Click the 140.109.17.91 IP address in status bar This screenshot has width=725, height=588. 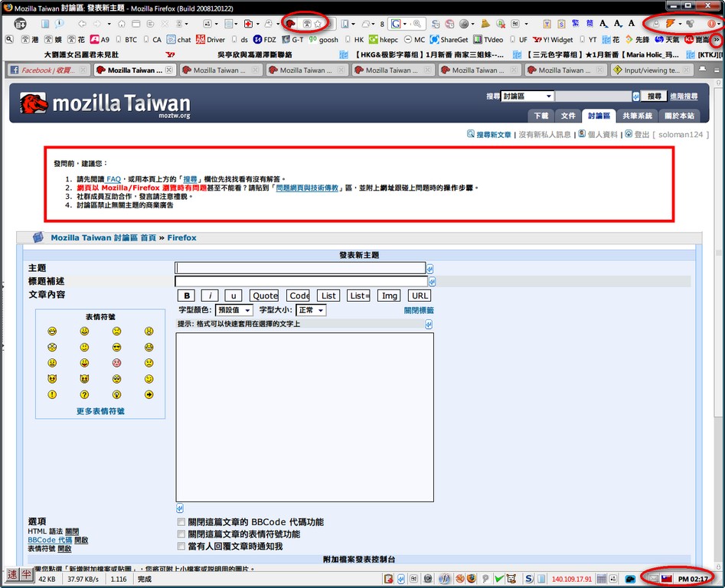tap(571, 579)
